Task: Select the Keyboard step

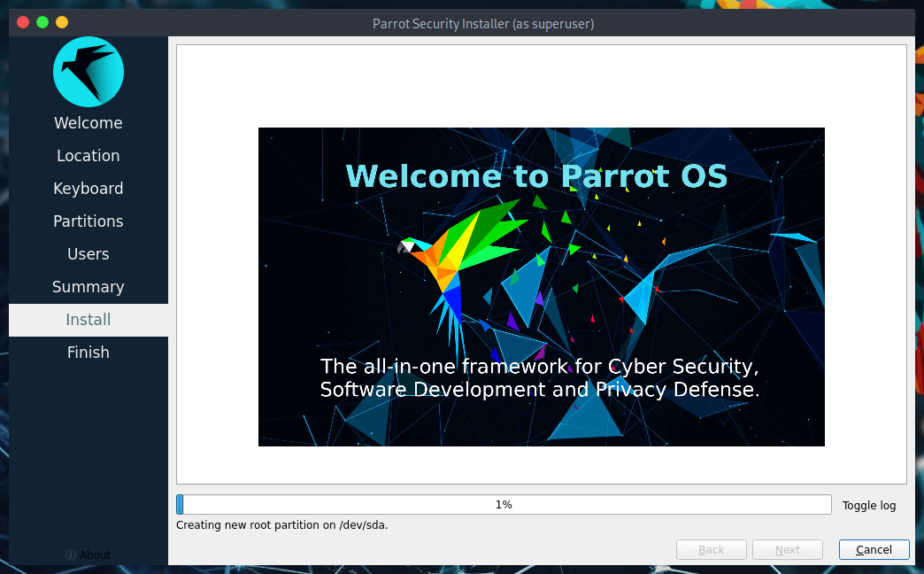Action: click(88, 188)
